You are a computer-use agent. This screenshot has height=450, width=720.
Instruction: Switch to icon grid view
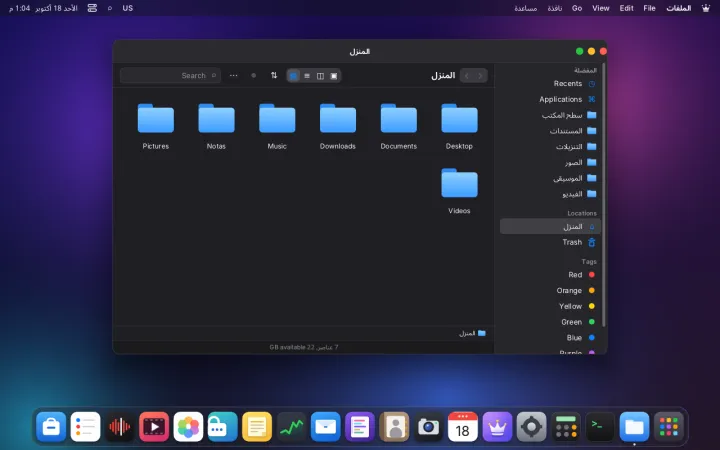pyautogui.click(x=293, y=76)
